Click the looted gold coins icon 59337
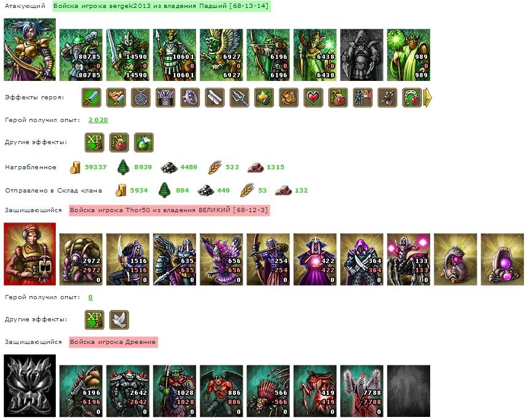 click(75, 167)
